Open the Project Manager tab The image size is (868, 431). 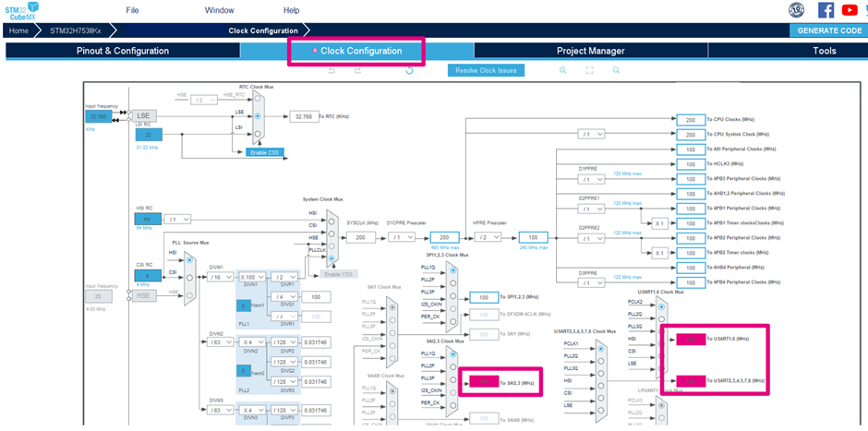tap(590, 51)
